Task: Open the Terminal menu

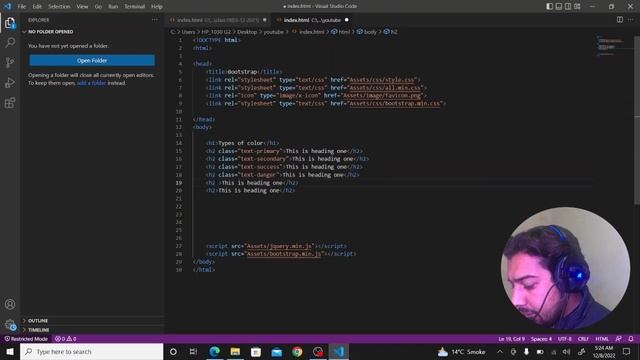Action: (x=135, y=7)
